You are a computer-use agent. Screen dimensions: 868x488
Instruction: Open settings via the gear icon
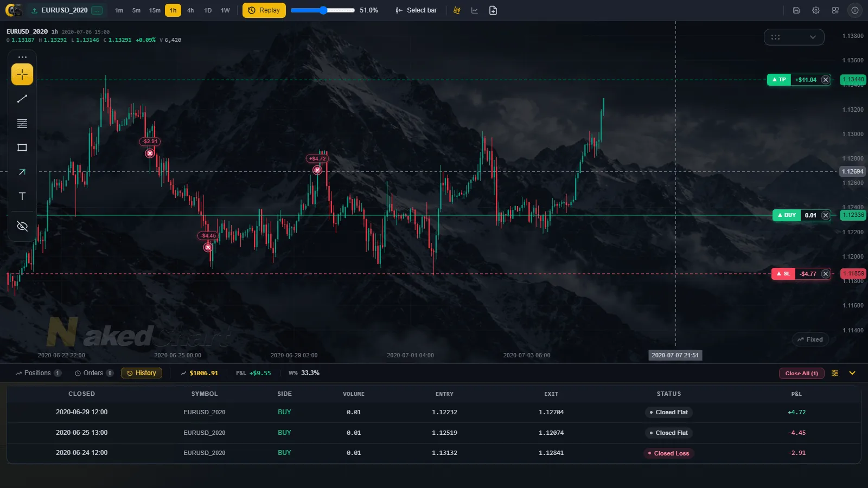[816, 10]
